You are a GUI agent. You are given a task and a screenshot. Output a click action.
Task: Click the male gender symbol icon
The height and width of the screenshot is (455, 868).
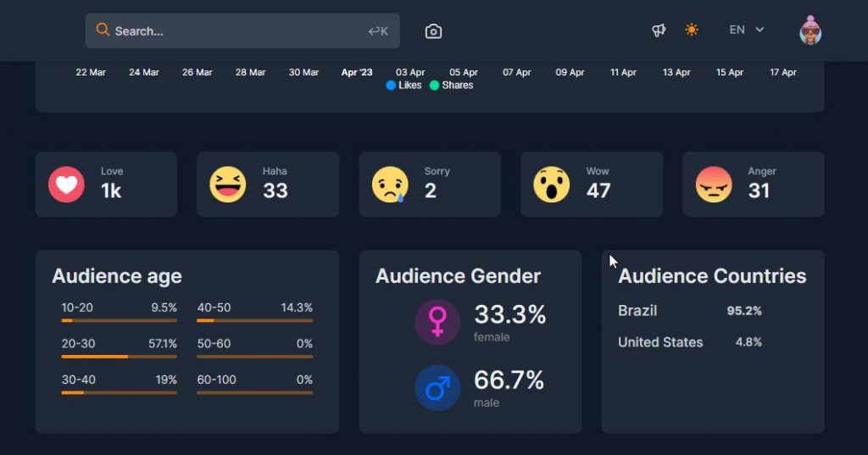tap(437, 388)
